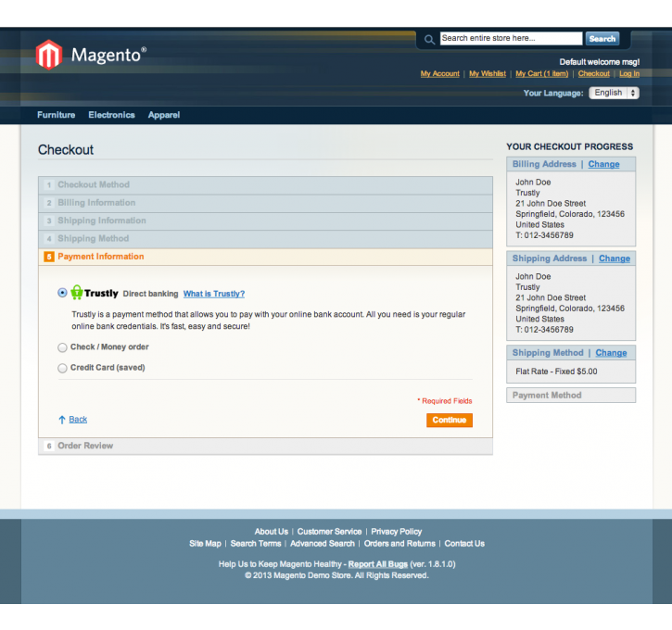Expand the Order Review step
The image size is (672, 630).
click(x=265, y=446)
